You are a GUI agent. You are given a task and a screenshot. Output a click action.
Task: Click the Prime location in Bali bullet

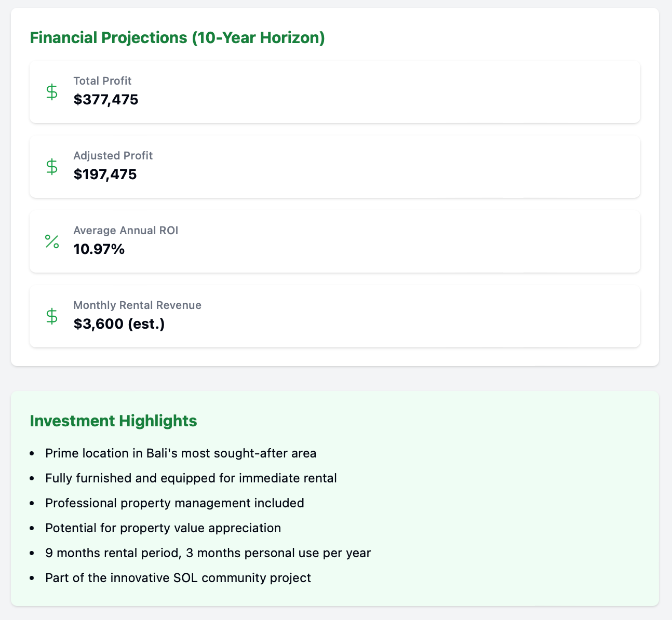pos(181,453)
